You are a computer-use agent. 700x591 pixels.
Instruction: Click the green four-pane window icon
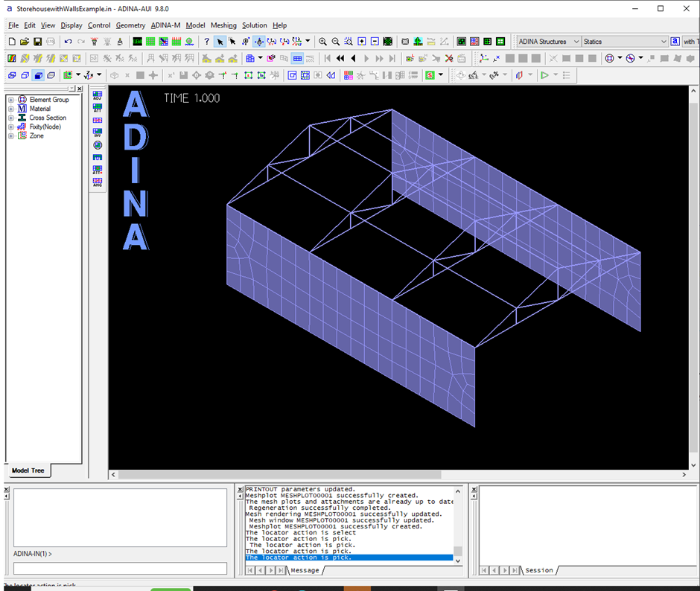[x=500, y=42]
